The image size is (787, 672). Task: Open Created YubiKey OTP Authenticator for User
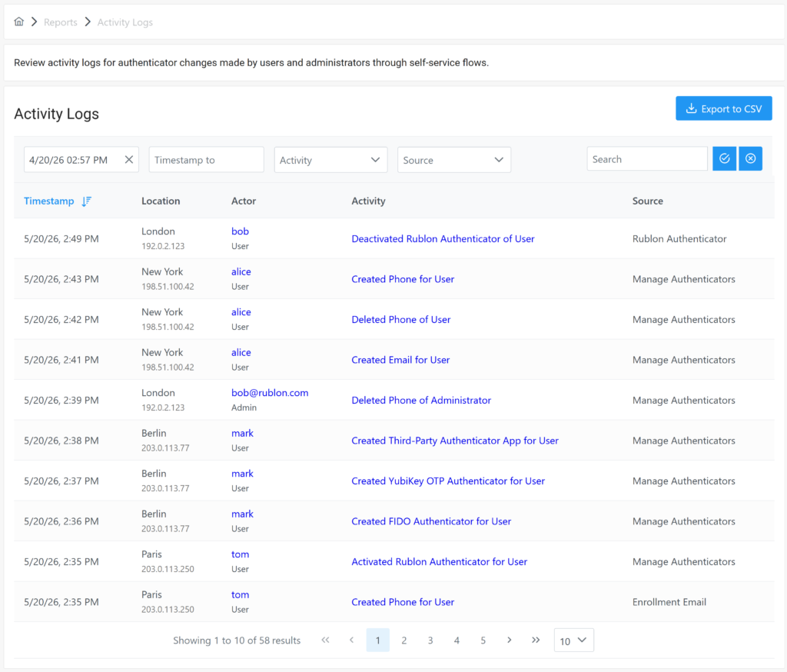pyautogui.click(x=448, y=481)
